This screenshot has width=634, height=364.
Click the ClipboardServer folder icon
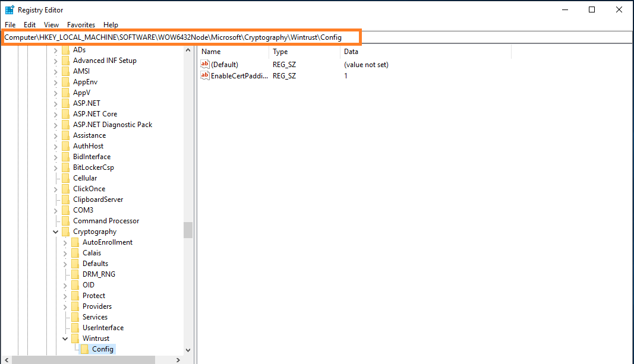(x=65, y=200)
